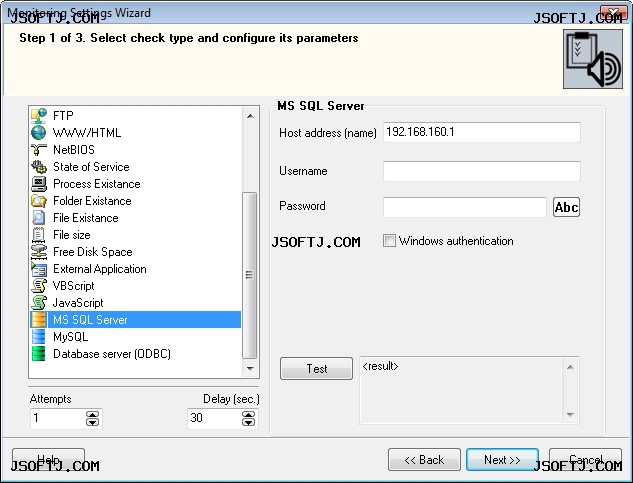Click the VBScript scroll icon
This screenshot has width=633, height=483.
39,286
